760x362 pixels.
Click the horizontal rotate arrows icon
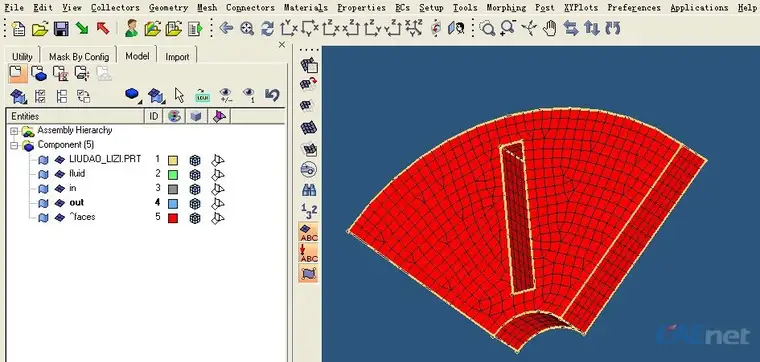click(571, 29)
